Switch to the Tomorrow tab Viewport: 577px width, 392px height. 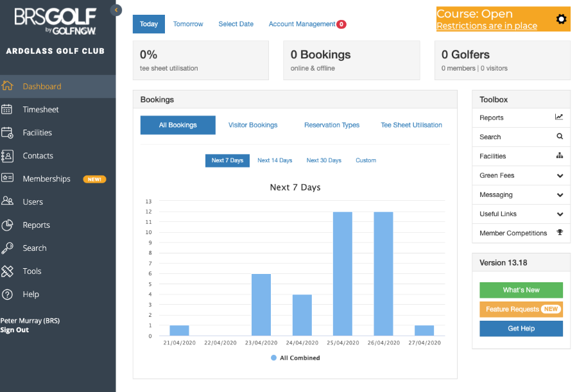tap(188, 24)
